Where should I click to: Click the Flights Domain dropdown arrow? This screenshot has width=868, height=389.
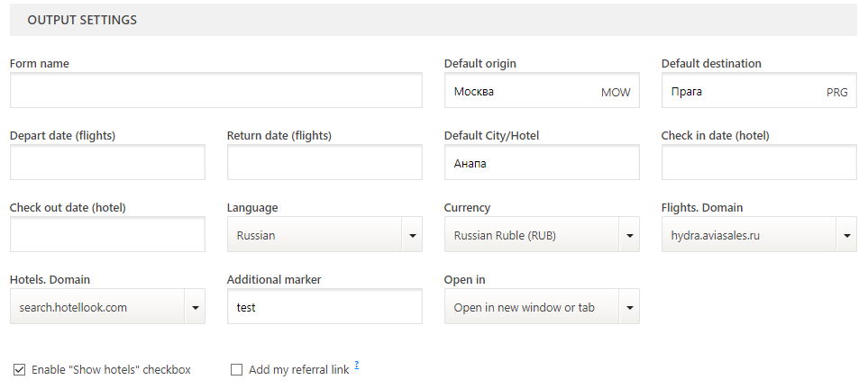click(846, 235)
